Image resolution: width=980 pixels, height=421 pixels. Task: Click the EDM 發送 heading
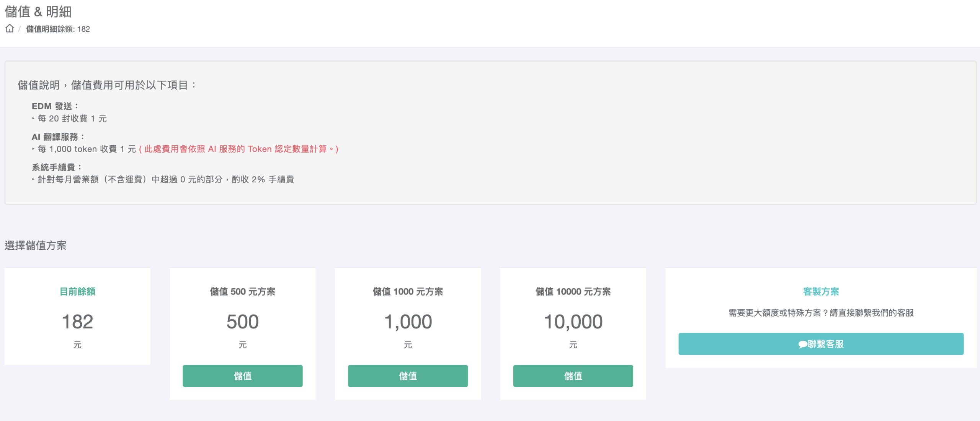point(55,106)
